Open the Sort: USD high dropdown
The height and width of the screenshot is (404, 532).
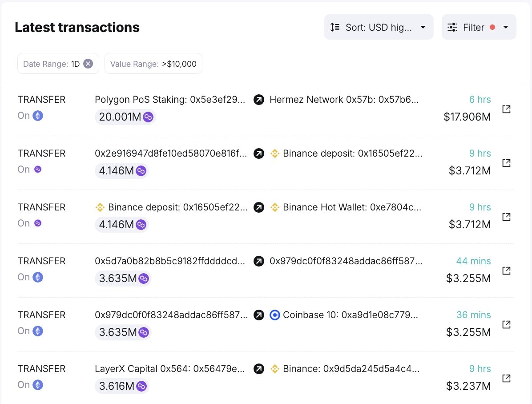(379, 27)
